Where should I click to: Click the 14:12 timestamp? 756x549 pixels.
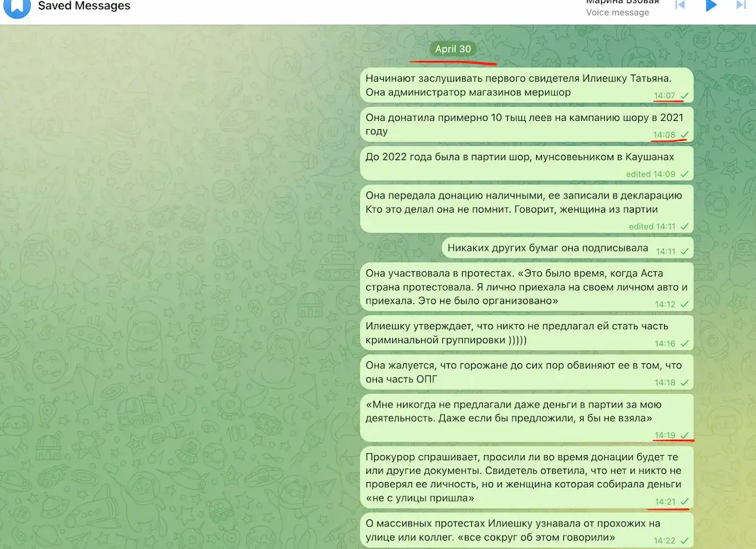(665, 304)
